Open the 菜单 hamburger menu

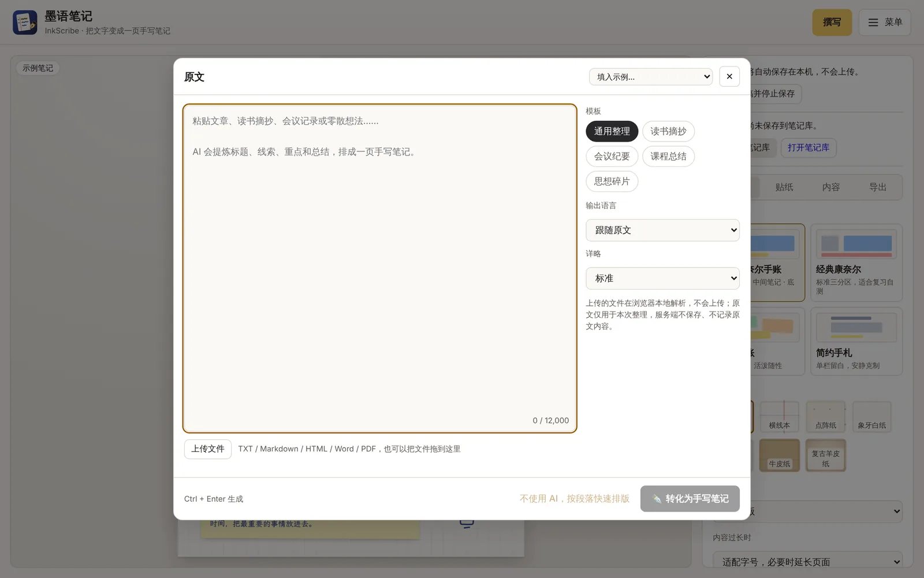click(x=885, y=23)
